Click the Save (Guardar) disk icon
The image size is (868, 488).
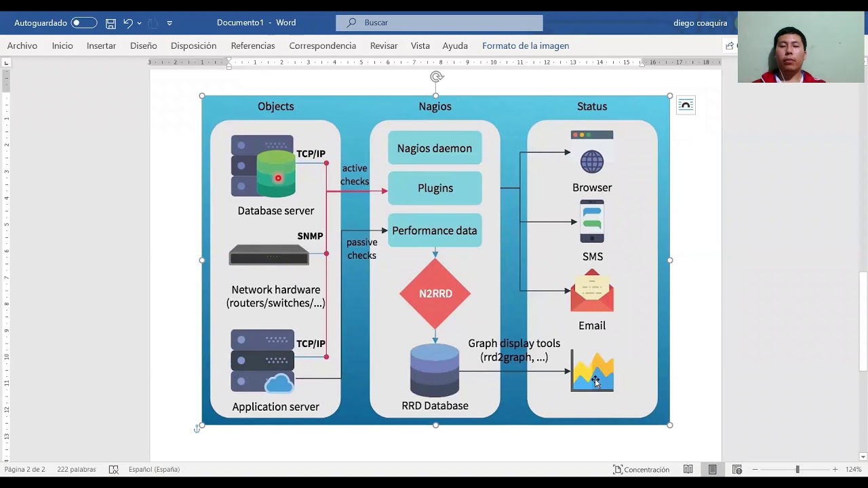click(x=111, y=23)
